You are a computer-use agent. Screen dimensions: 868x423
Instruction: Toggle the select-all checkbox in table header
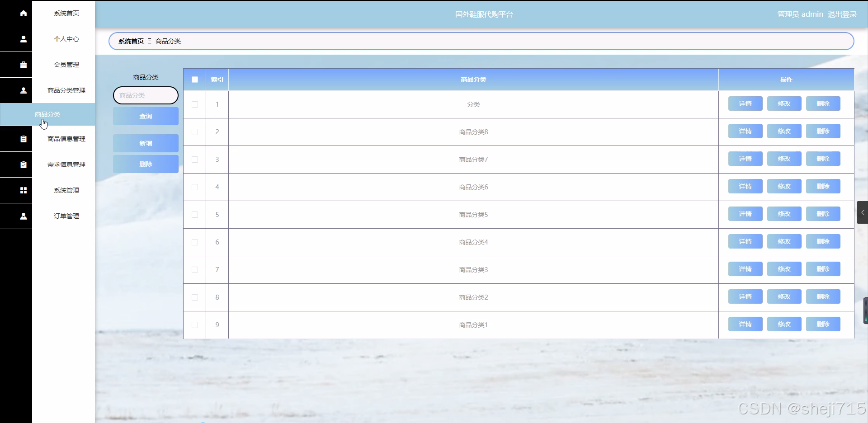pos(195,80)
